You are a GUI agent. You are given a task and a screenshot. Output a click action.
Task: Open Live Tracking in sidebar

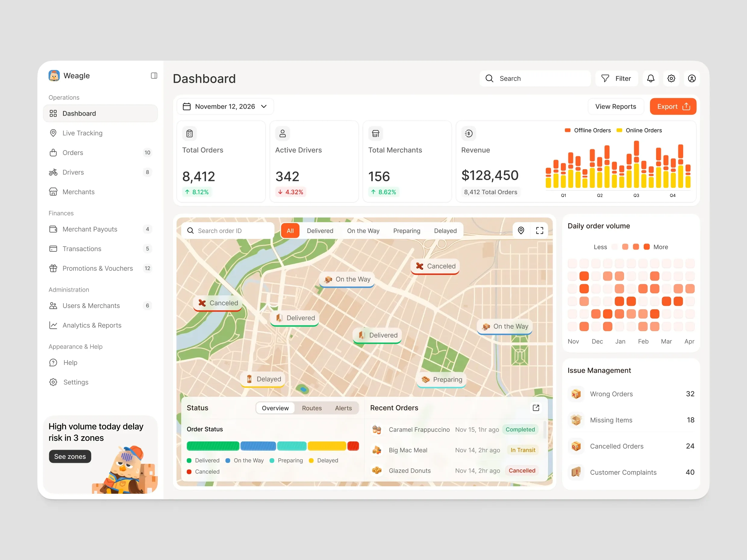click(x=100, y=133)
